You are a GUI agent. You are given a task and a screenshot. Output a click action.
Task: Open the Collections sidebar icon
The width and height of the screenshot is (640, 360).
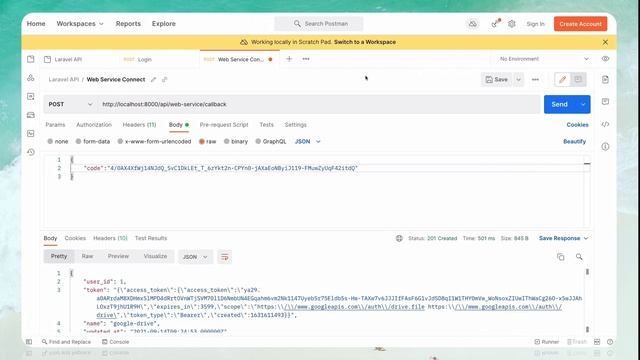click(x=31, y=59)
